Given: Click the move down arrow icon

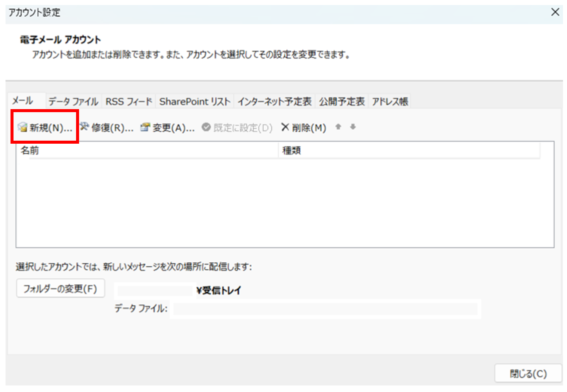Looking at the screenshot, I should [x=352, y=127].
